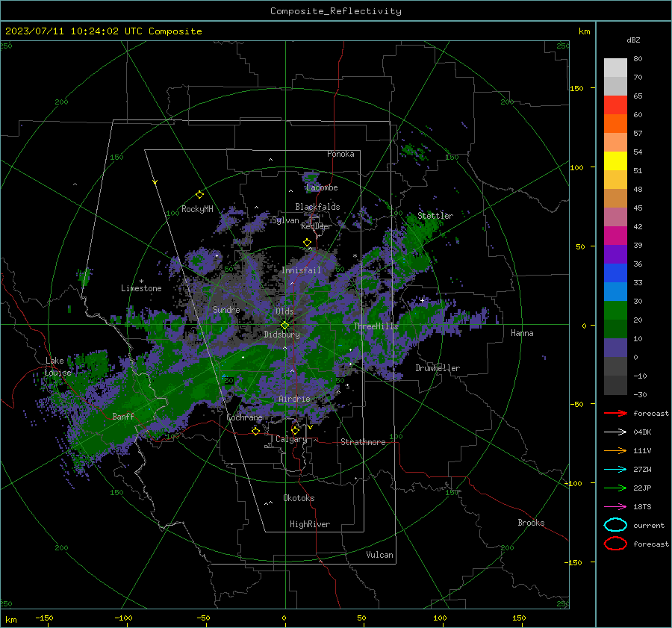
Task: Click the Vulcan city label
Action: [379, 555]
